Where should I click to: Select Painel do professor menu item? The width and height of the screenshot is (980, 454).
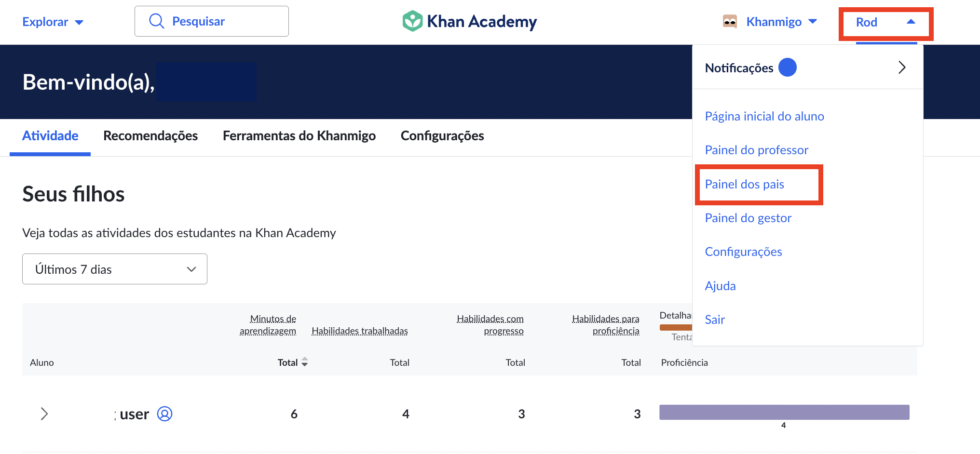[756, 150]
